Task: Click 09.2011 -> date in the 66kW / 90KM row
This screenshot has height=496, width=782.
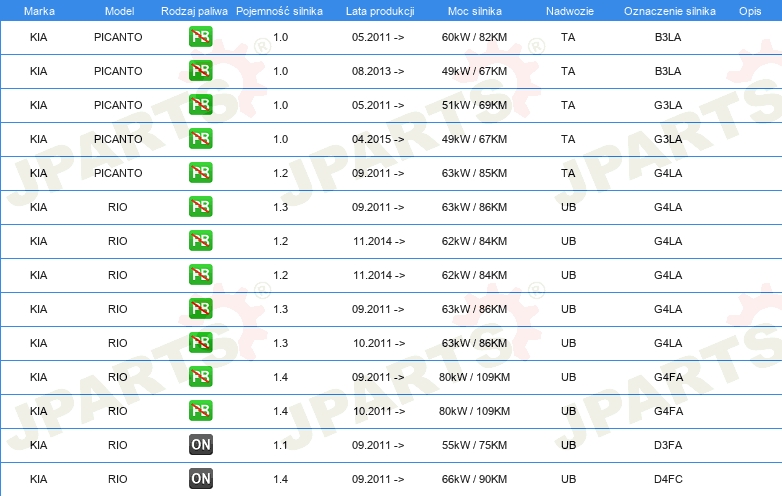Action: pos(378,479)
